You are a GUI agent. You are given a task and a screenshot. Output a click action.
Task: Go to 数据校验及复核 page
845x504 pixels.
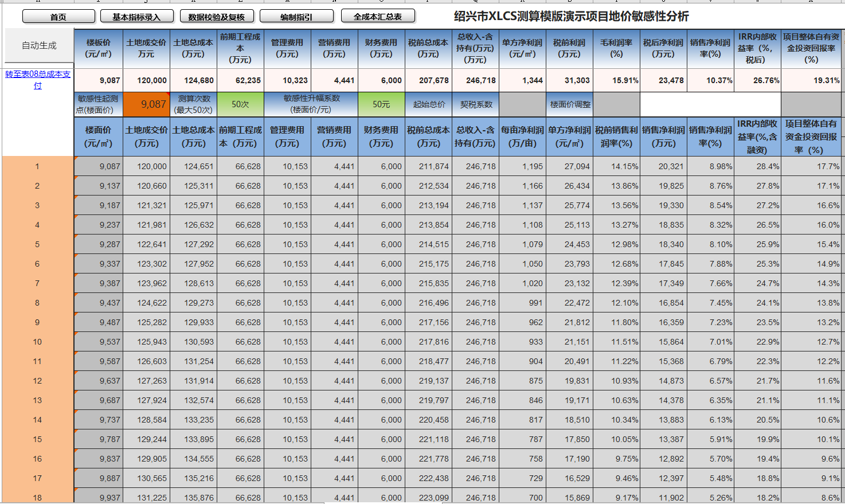click(x=216, y=17)
